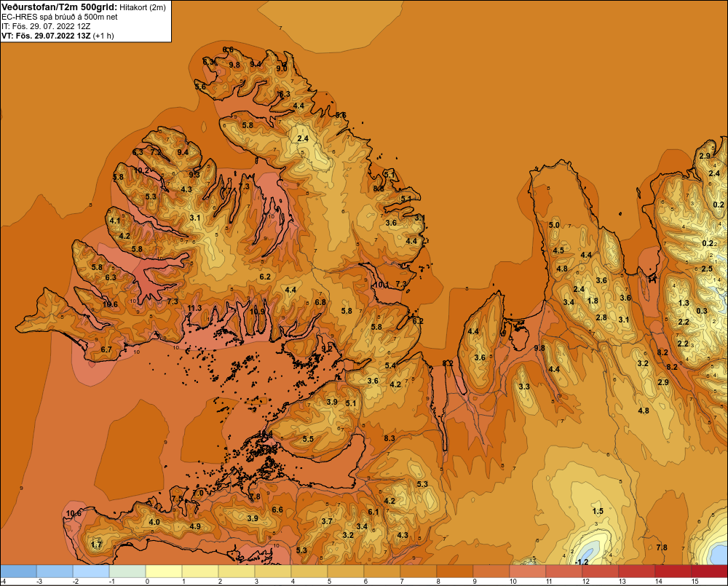Select the '4.5' temperature value
The image size is (728, 586).
point(558,250)
